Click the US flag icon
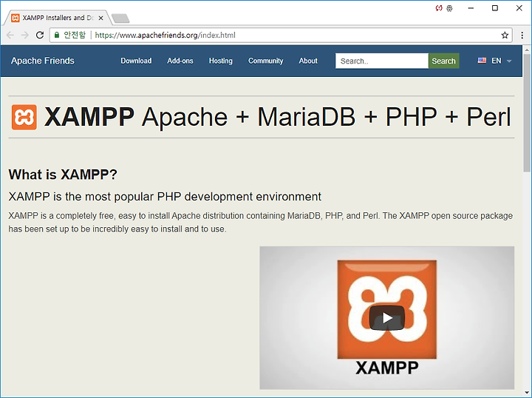The image size is (532, 398). [x=482, y=61]
